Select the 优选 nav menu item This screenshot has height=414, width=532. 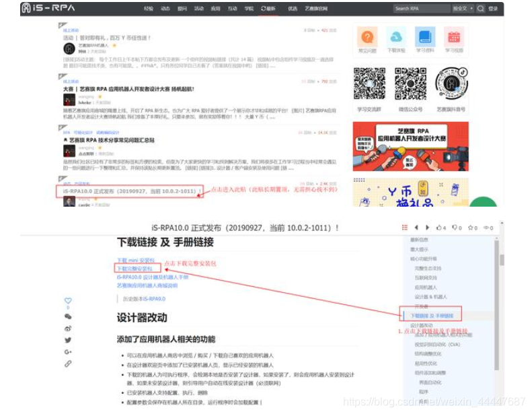pos(293,9)
